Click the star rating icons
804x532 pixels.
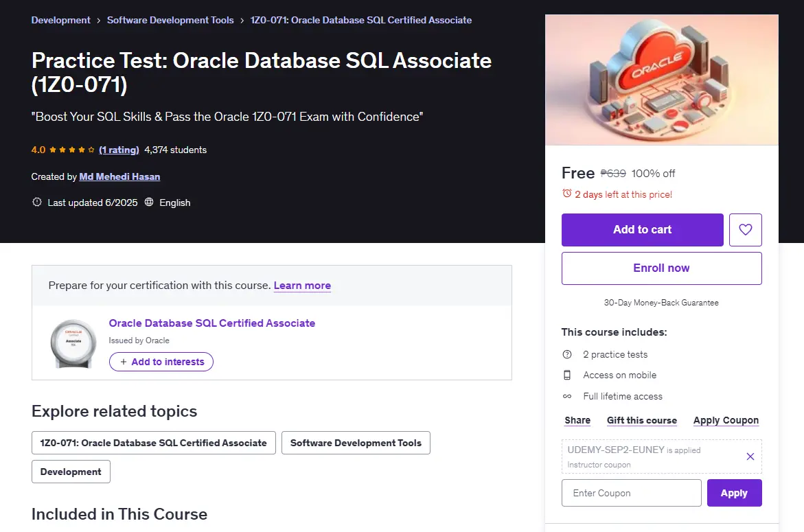pyautogui.click(x=72, y=150)
